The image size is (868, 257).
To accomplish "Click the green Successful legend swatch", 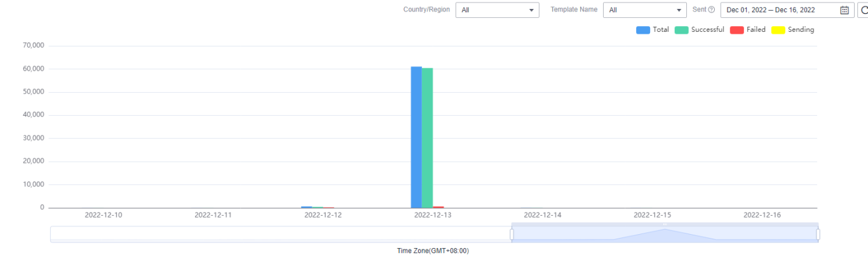I will [x=681, y=30].
